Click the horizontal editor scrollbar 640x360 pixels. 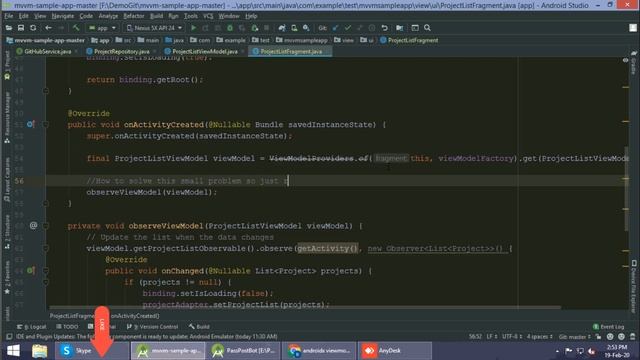point(305,308)
